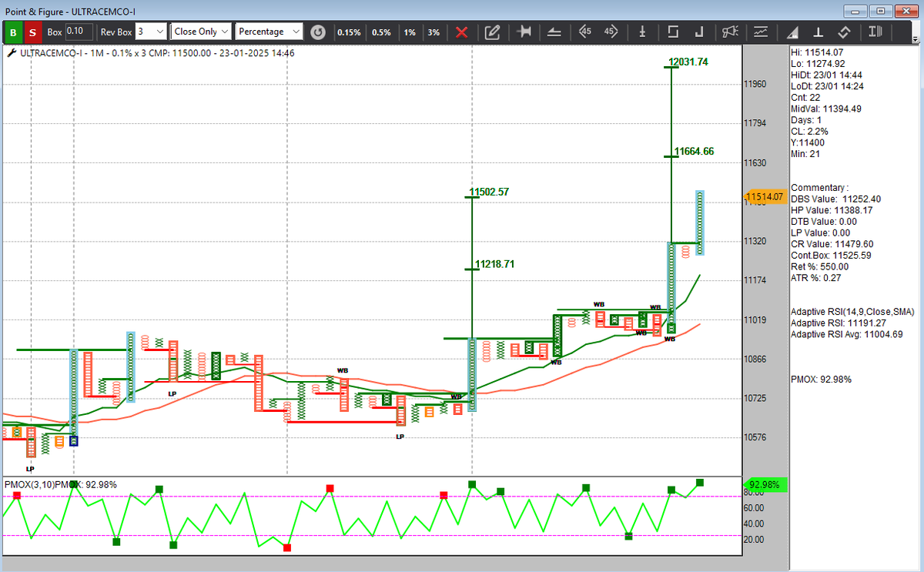The width and height of the screenshot is (924, 572).
Task: Click the ATR % 0.27 text
Action: click(x=815, y=278)
